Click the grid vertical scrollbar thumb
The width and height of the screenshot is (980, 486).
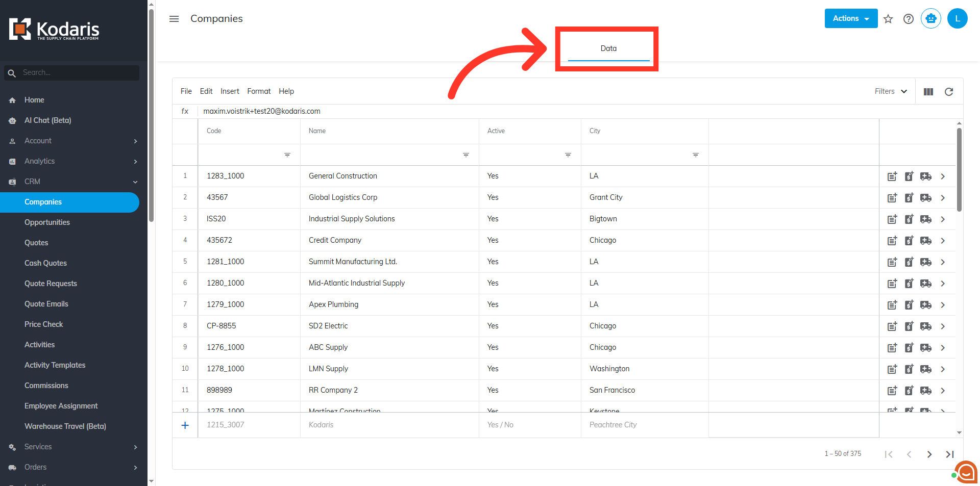click(959, 170)
